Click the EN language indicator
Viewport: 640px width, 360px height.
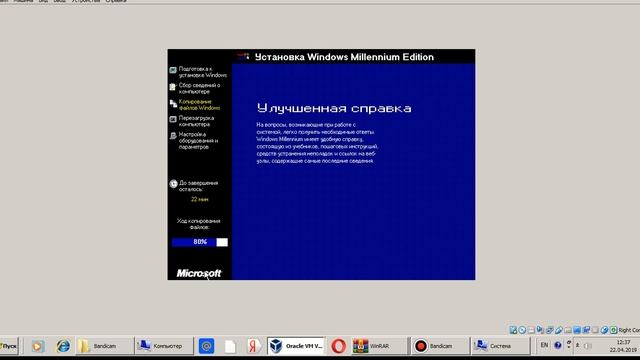click(x=544, y=345)
